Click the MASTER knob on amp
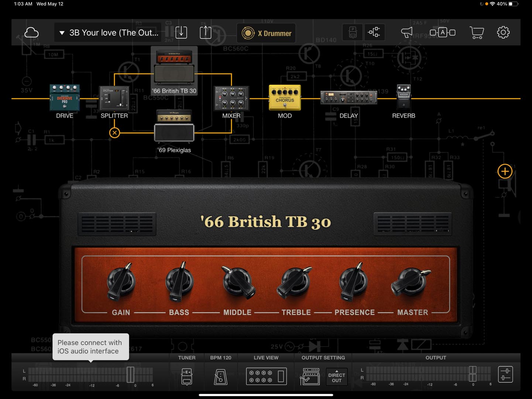Viewport: 532px width, 399px height. click(411, 282)
